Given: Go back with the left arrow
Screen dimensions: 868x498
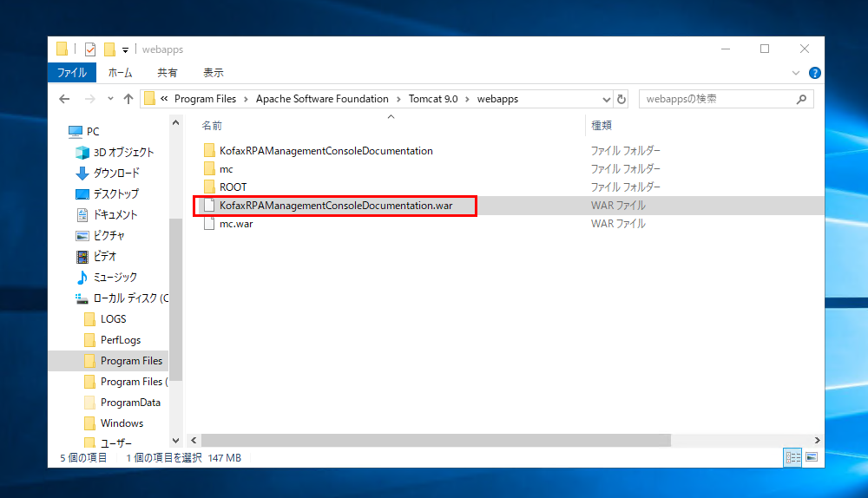Looking at the screenshot, I should pyautogui.click(x=64, y=99).
